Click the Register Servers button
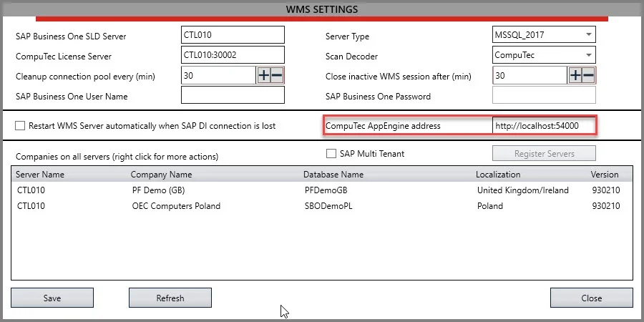 (544, 153)
